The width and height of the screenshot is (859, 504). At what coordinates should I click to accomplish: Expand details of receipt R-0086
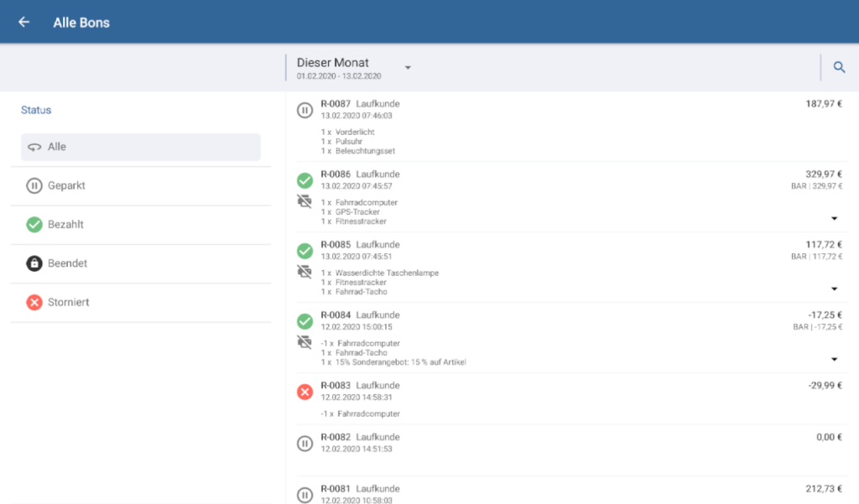[x=834, y=218]
